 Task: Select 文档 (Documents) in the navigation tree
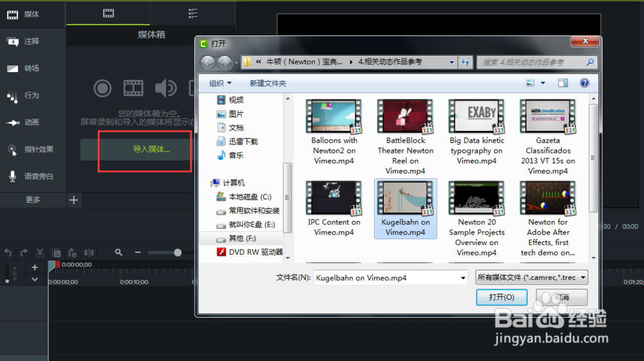[x=230, y=128]
